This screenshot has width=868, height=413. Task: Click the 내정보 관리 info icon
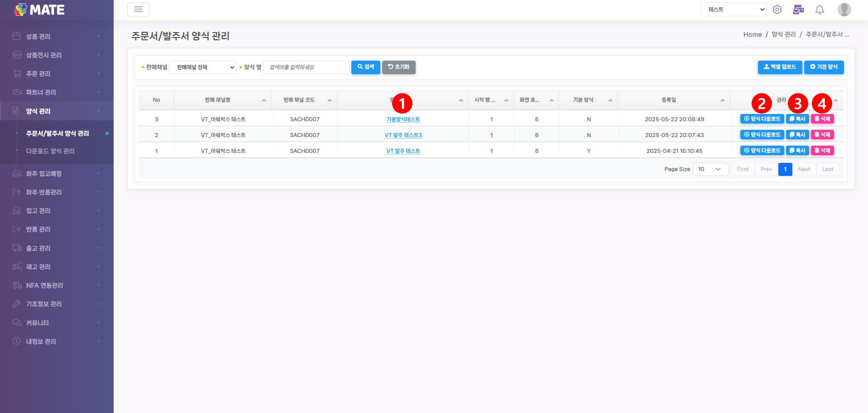[x=17, y=341]
